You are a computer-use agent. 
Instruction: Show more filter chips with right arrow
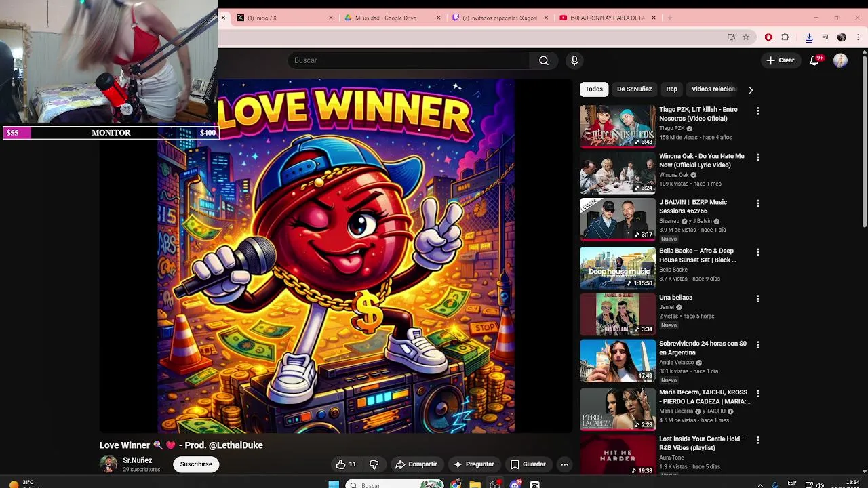pos(751,89)
